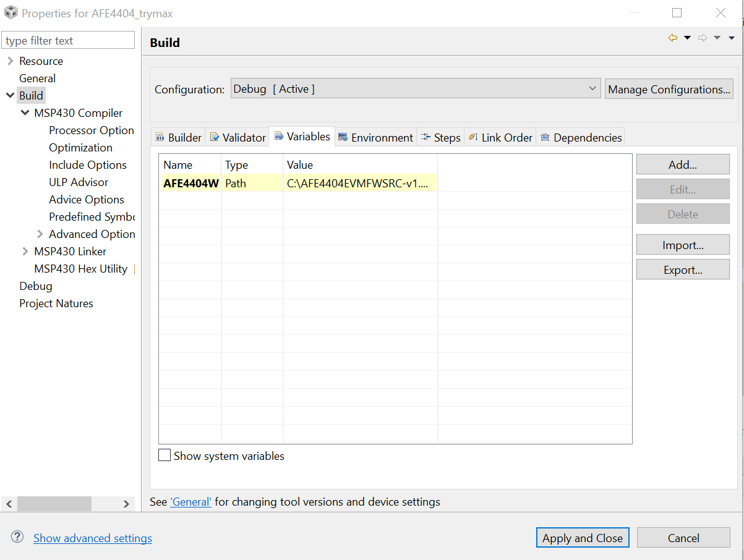Expand the MSP430 Linker node
744x560 pixels.
point(25,251)
